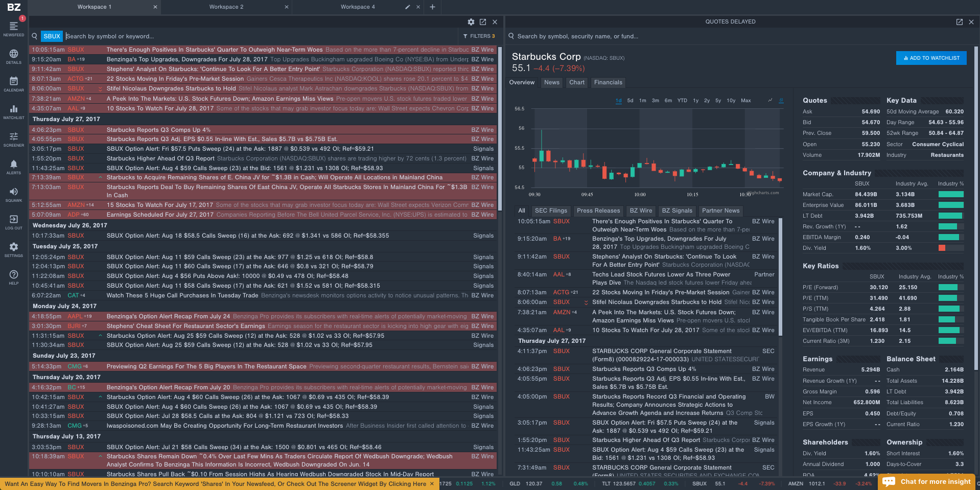The image size is (980, 490).
Task: Dismiss the yellow tip banner
Action: coord(432,484)
